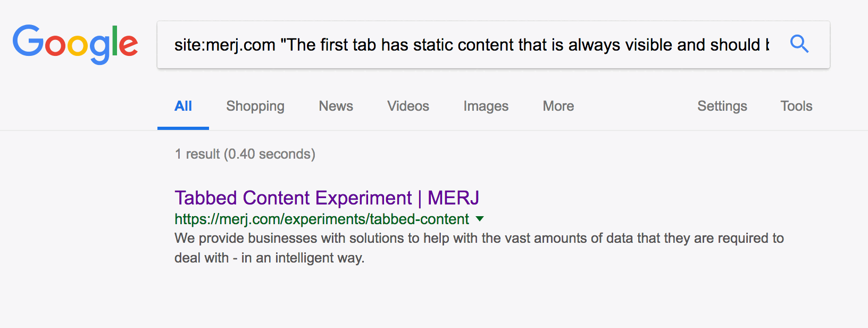
Task: Click the green merj.com result URL
Action: pos(322,219)
